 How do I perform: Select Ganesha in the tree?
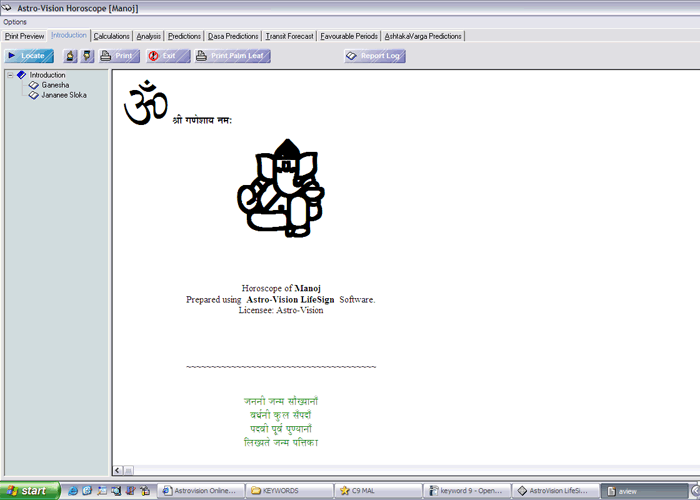(55, 85)
